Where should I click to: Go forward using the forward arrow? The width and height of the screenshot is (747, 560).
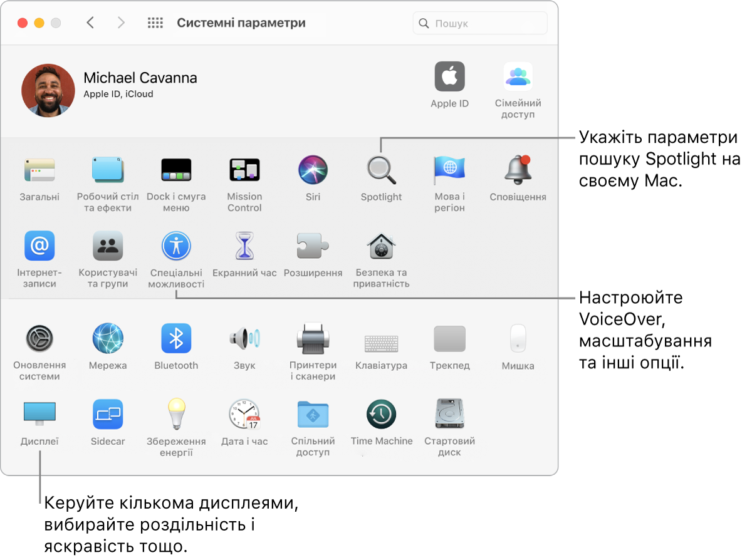(121, 22)
